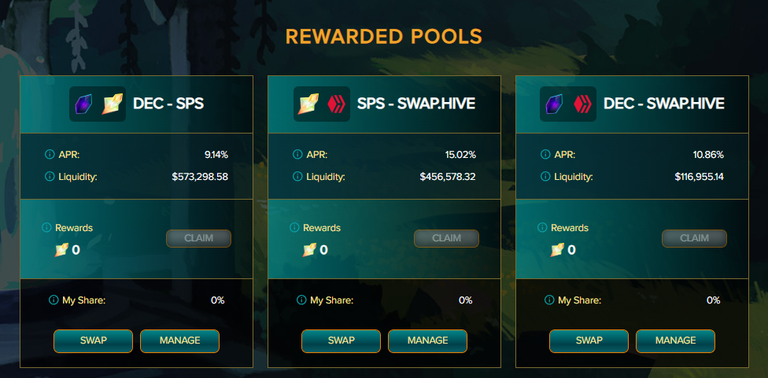This screenshot has height=378, width=768.
Task: Click Rewards info icon in DEC - SWAP.HIVE pool
Action: coord(542,228)
